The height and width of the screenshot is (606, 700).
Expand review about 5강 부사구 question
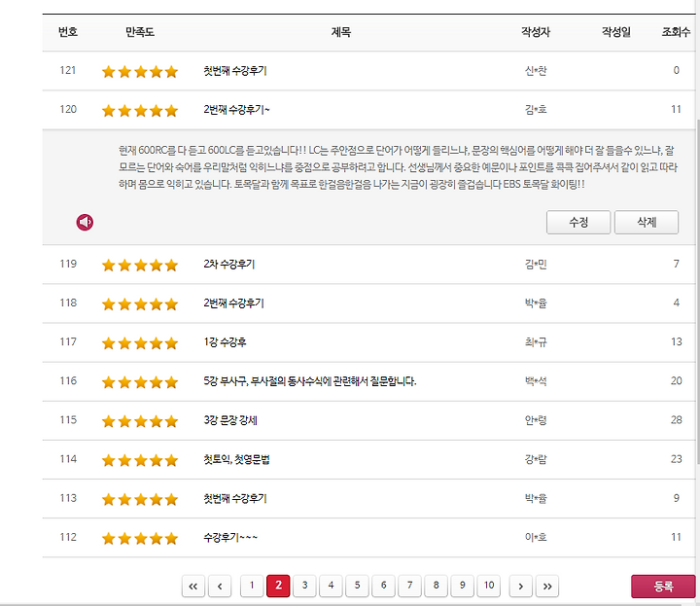310,381
